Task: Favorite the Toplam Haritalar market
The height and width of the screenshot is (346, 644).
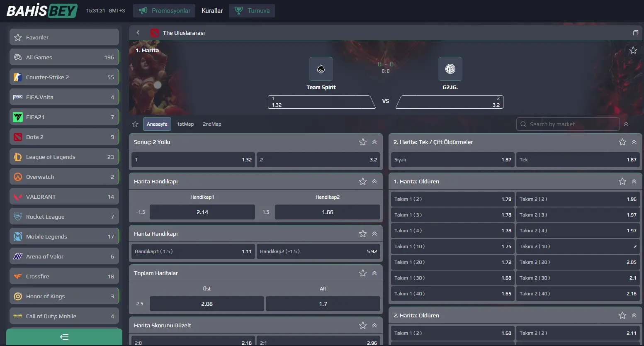Action: tap(363, 273)
